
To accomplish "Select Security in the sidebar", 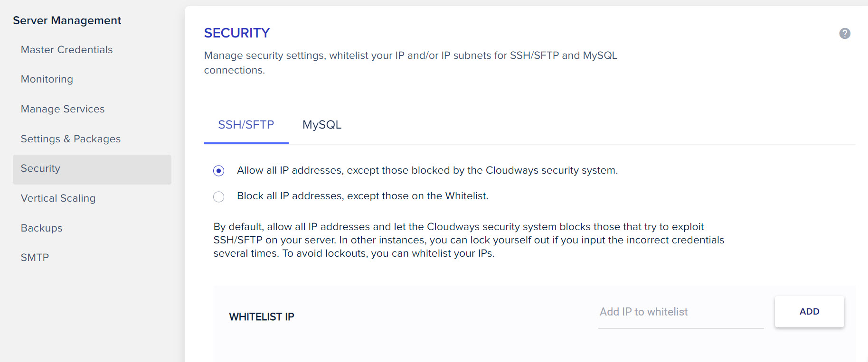I will pos(40,168).
